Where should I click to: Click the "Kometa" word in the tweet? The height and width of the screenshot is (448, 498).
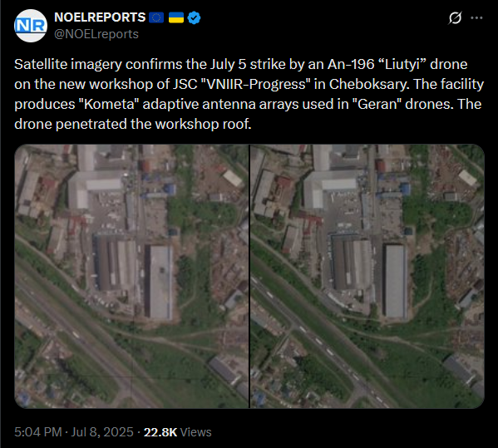[x=109, y=104]
